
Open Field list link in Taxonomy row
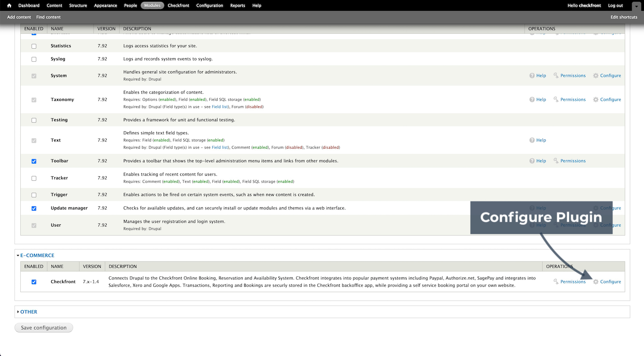(220, 107)
